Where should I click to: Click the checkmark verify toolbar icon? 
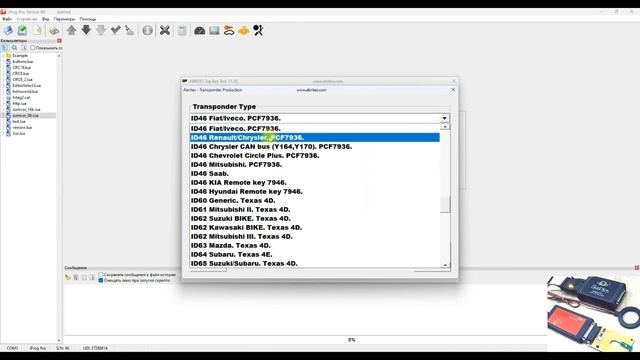116,30
